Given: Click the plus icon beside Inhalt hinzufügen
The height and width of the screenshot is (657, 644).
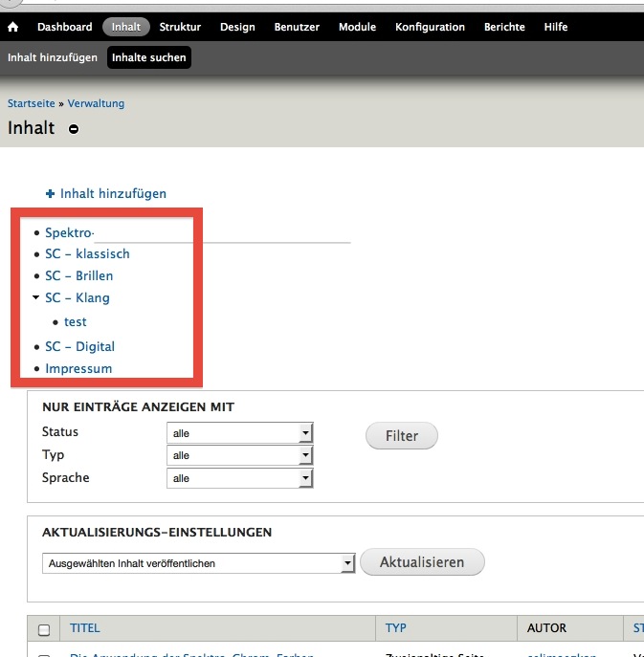Looking at the screenshot, I should [x=50, y=193].
